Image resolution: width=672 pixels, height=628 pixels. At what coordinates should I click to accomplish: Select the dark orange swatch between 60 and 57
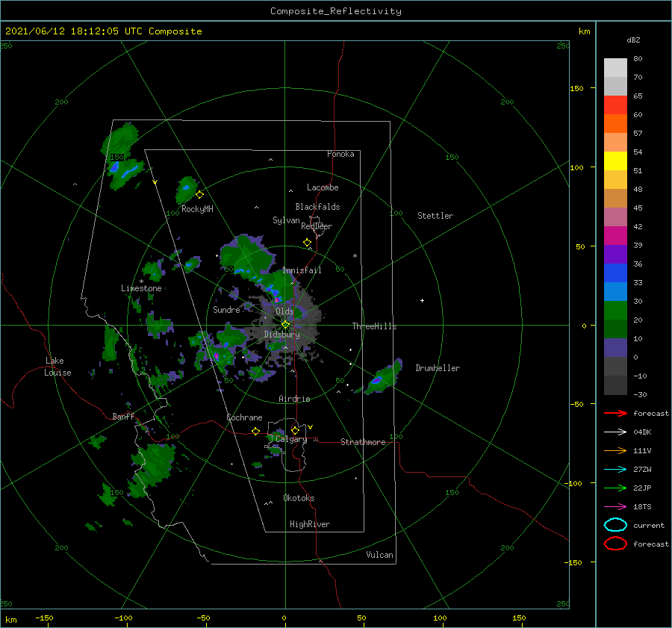tap(615, 124)
